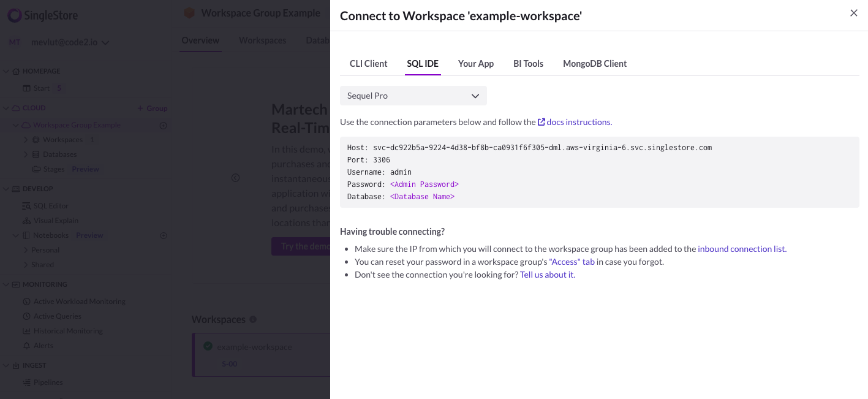868x399 pixels.
Task: Click the Try the demo button
Action: tap(301, 246)
